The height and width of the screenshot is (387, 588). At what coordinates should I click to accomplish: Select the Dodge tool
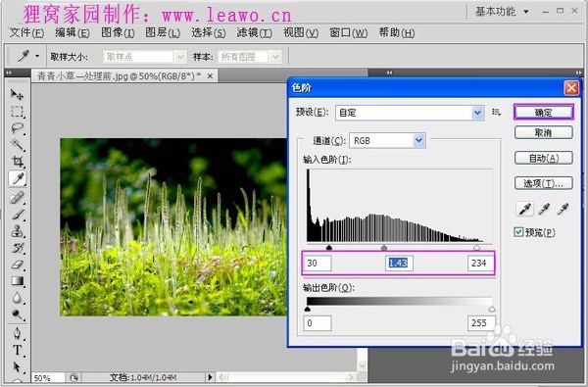point(18,314)
